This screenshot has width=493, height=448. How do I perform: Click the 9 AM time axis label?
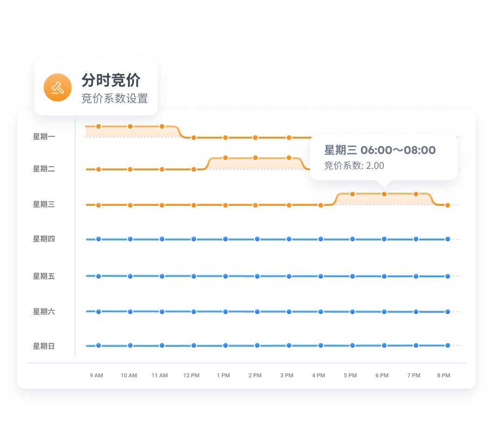coord(97,376)
